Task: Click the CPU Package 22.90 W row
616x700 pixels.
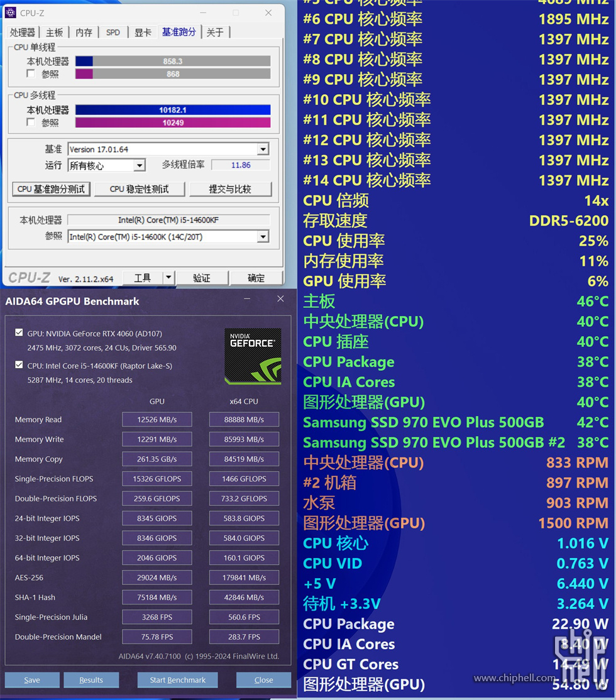Action: click(x=456, y=624)
